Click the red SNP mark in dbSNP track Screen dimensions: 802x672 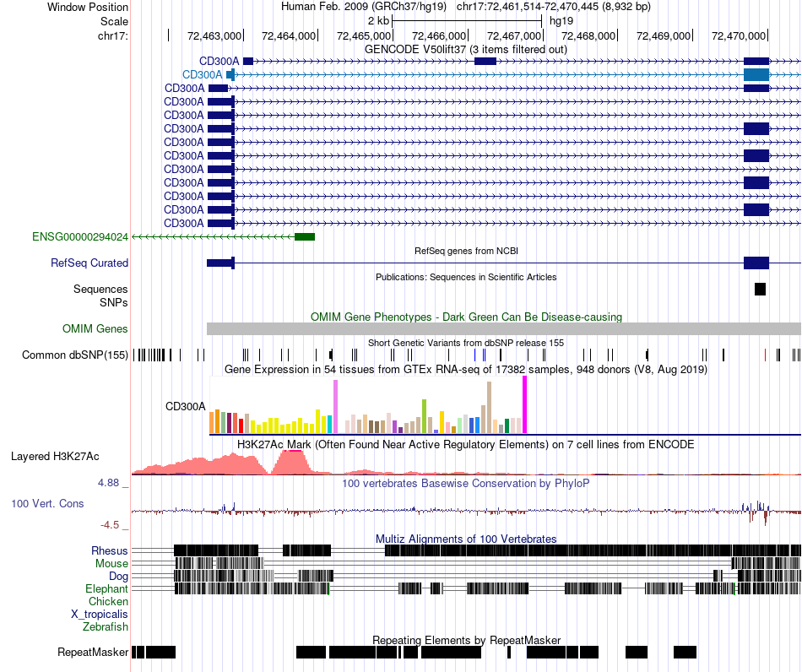click(765, 355)
